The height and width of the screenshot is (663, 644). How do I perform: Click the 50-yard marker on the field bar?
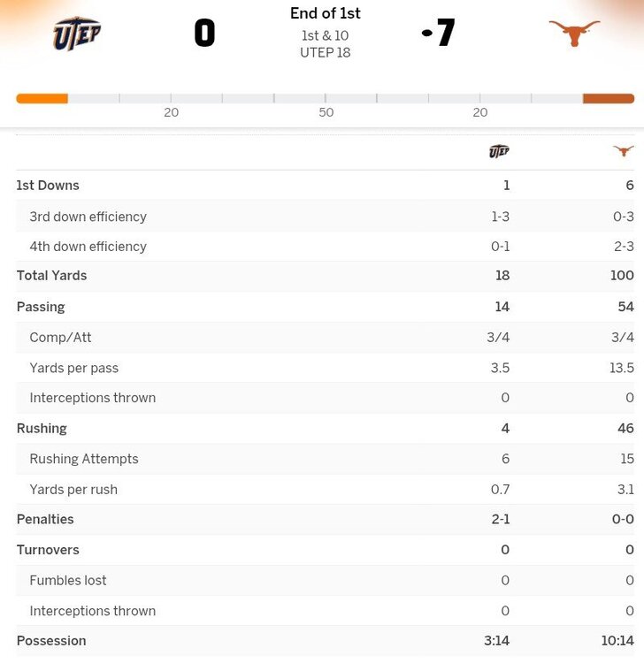click(326, 112)
